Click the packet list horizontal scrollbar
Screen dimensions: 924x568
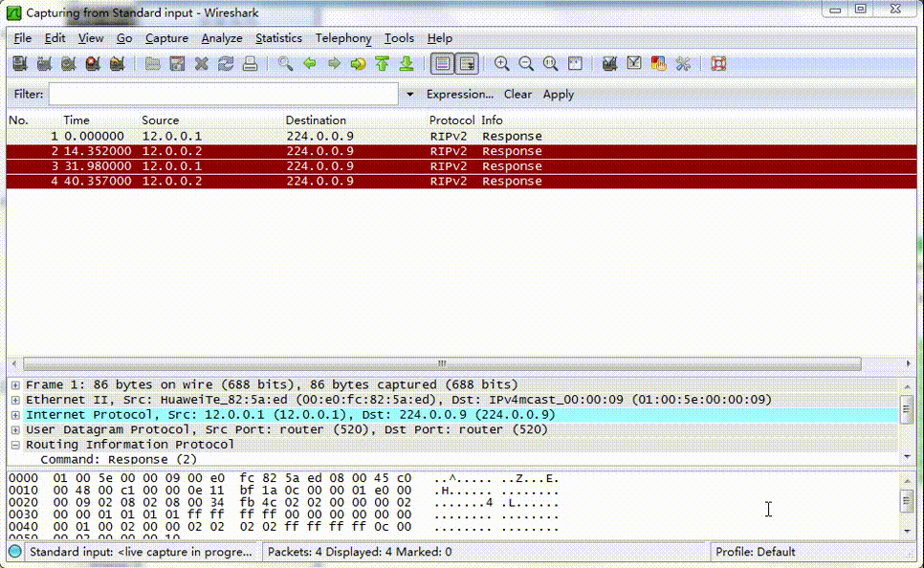[x=442, y=363]
